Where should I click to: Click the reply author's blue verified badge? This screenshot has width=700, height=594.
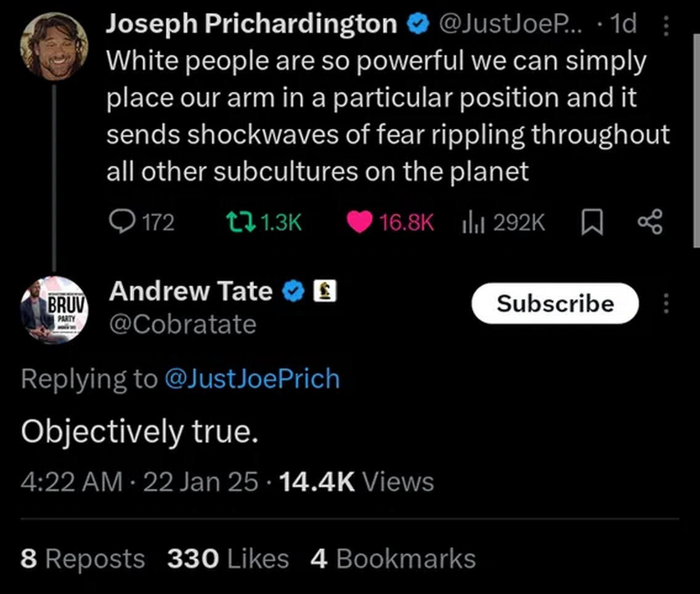pos(293,291)
